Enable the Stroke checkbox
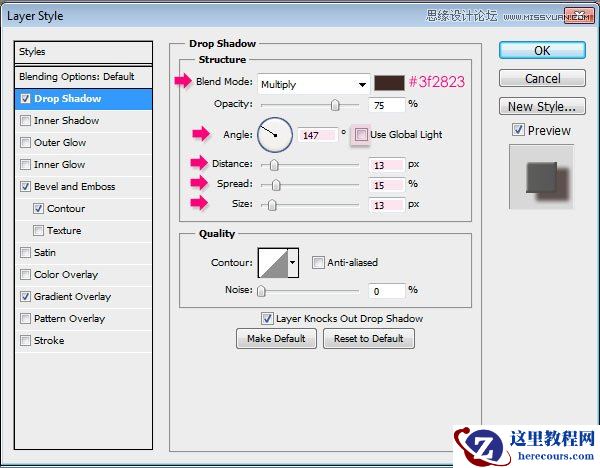Viewport: 600px width, 468px height. [25, 341]
